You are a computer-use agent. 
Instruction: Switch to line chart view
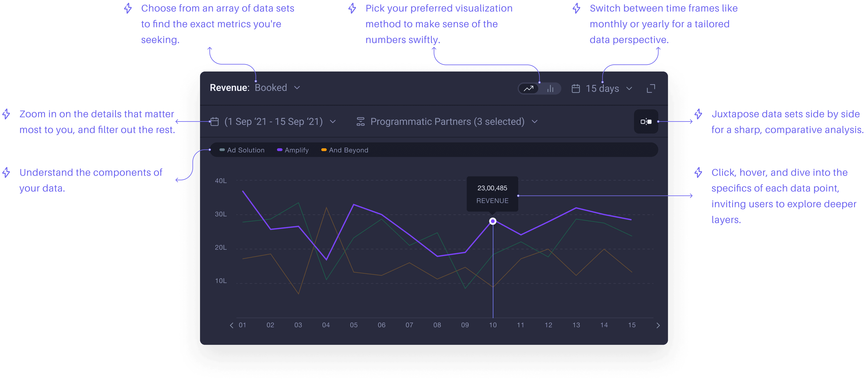528,89
